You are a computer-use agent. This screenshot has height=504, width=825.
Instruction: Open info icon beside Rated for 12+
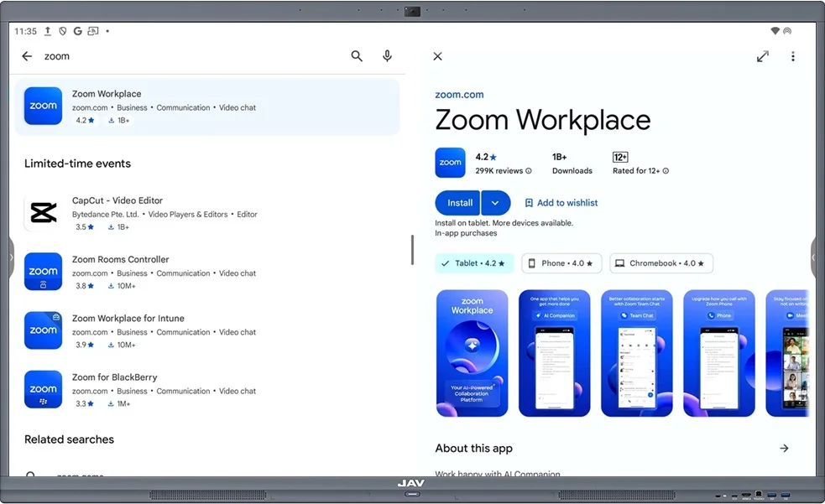(666, 170)
